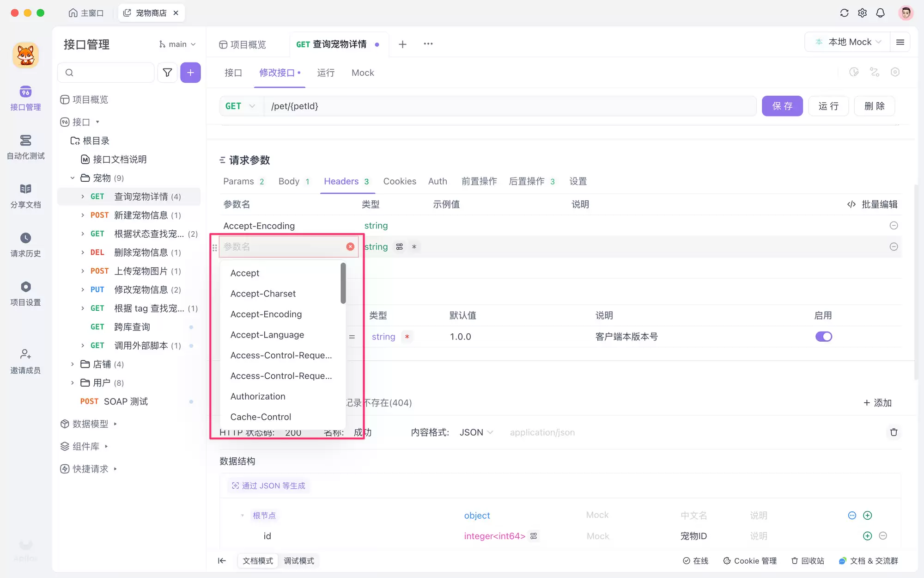Switch to the Auth tab
Screen dimensions: 924x578
pyautogui.click(x=438, y=181)
